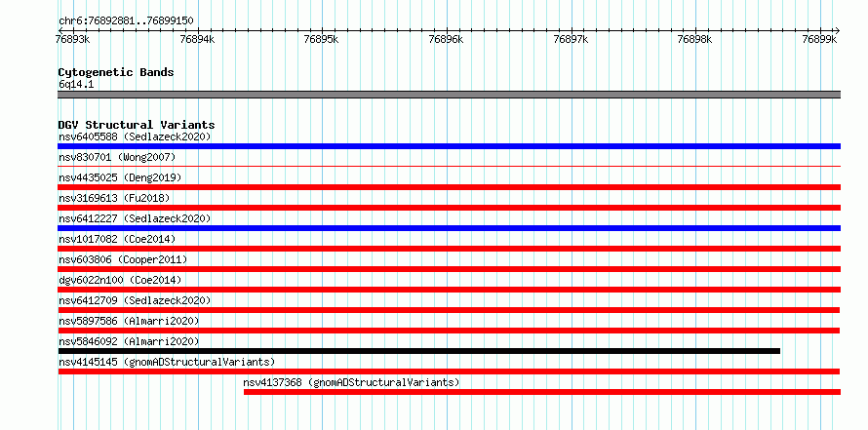The width and height of the screenshot is (868, 430).
Task: Select the nsv6412709 (Sedlazeck2020) label
Action: pos(135,300)
